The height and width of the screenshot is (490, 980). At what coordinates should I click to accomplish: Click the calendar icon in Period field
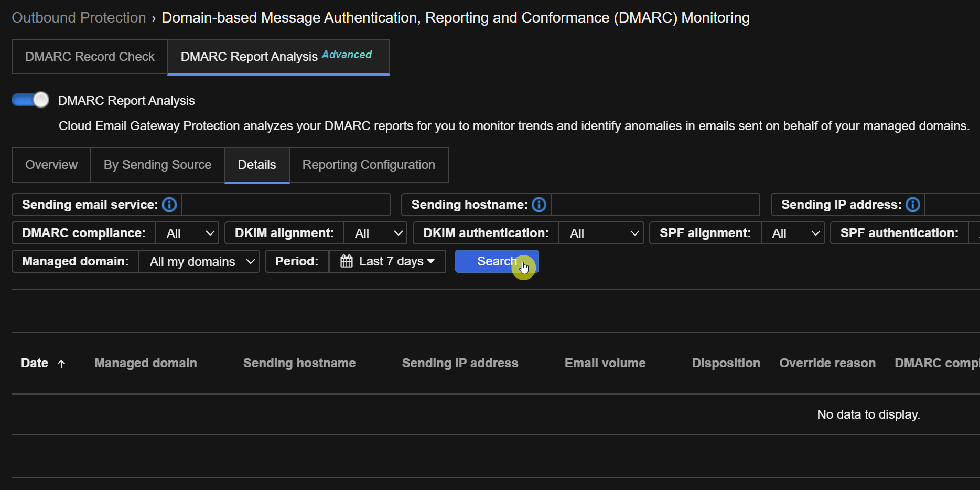(x=347, y=261)
